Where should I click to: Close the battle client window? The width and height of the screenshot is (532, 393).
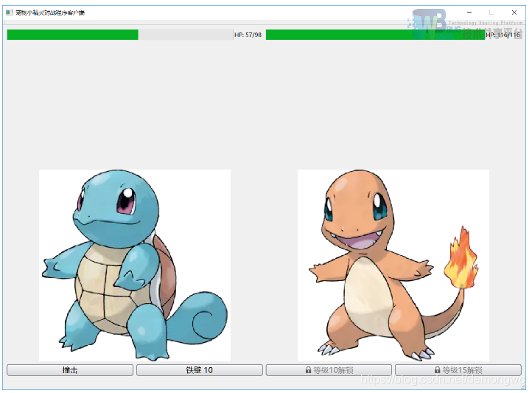point(514,13)
